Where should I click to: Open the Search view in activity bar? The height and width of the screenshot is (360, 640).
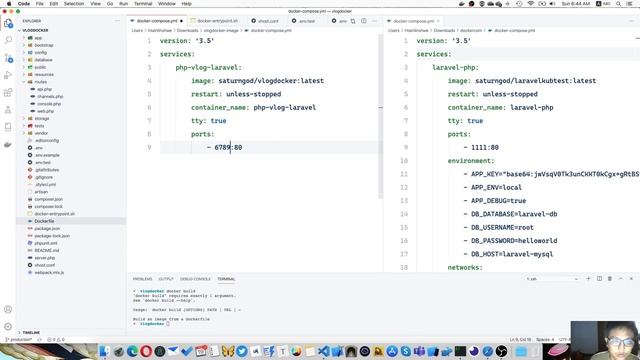[x=8, y=40]
